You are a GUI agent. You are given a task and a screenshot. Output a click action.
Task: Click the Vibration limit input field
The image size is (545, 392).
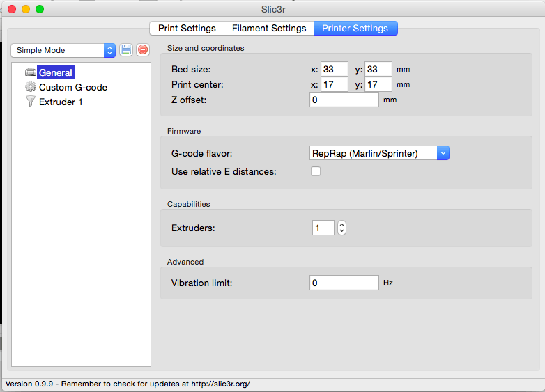click(x=344, y=283)
